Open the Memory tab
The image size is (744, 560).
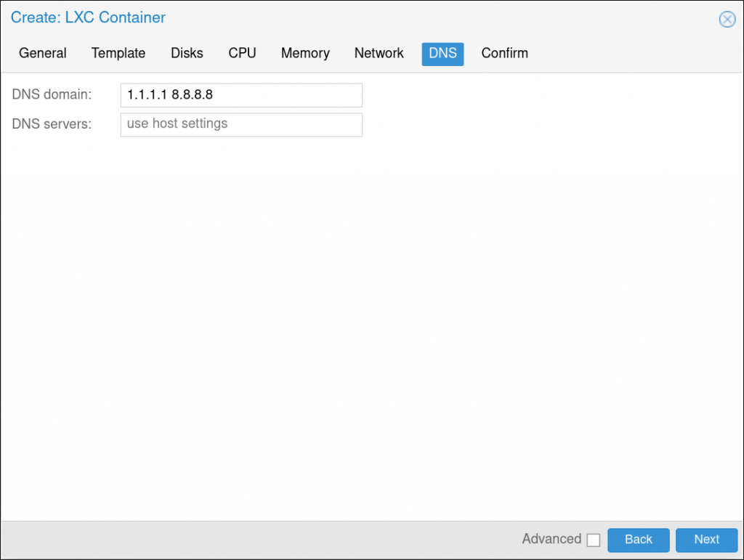click(305, 54)
